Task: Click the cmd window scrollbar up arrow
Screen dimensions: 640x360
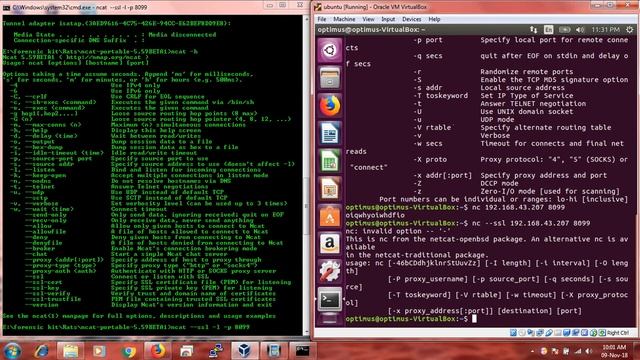Action: (x=307, y=19)
